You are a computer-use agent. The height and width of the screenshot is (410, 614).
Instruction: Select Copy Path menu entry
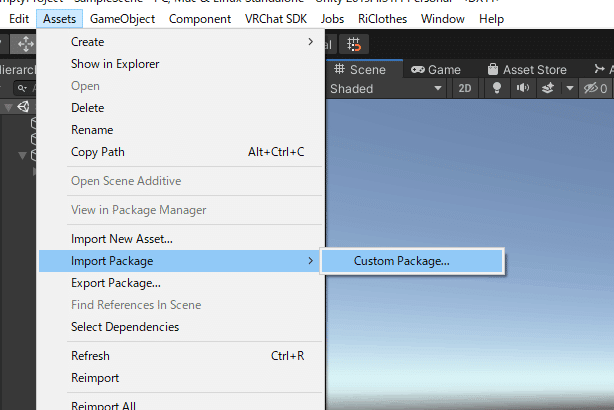(x=182, y=152)
